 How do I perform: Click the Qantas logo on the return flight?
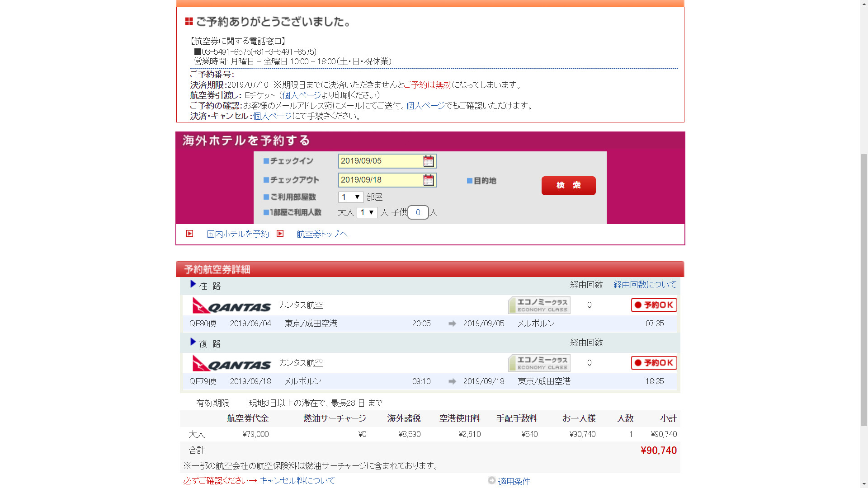(231, 363)
